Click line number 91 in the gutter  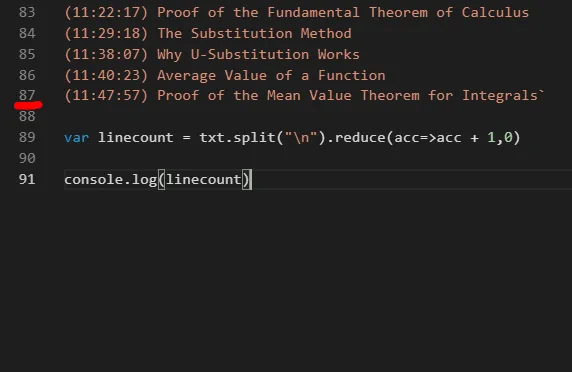click(x=27, y=179)
